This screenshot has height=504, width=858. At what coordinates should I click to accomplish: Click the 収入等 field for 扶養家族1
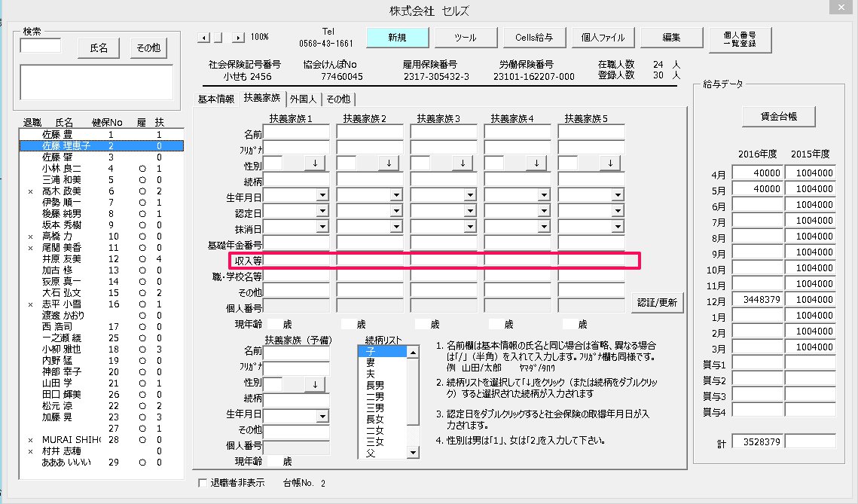click(297, 261)
